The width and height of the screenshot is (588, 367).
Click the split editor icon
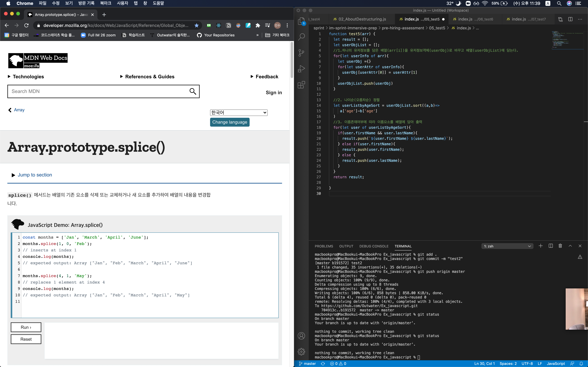pos(570,19)
